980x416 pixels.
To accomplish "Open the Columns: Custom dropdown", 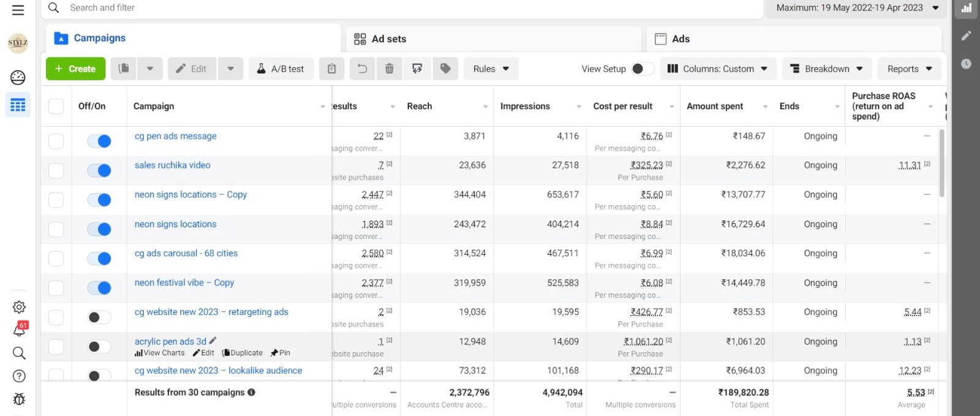I will [717, 69].
